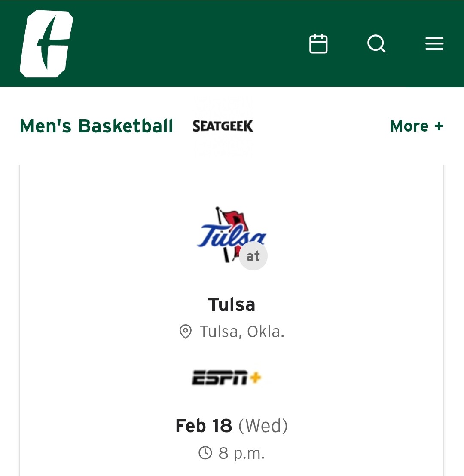The width and height of the screenshot is (464, 476).
Task: Click the Feb 18 game date
Action: [204, 426]
